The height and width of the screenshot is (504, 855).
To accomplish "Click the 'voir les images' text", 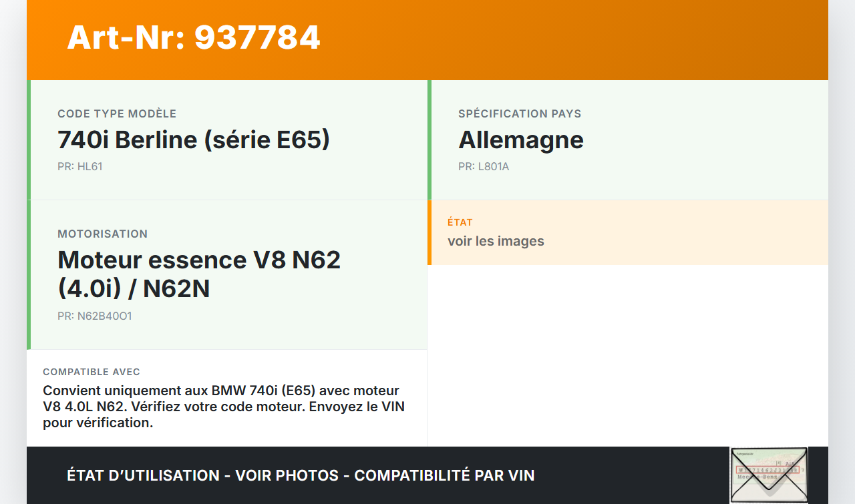I will pyautogui.click(x=496, y=241).
